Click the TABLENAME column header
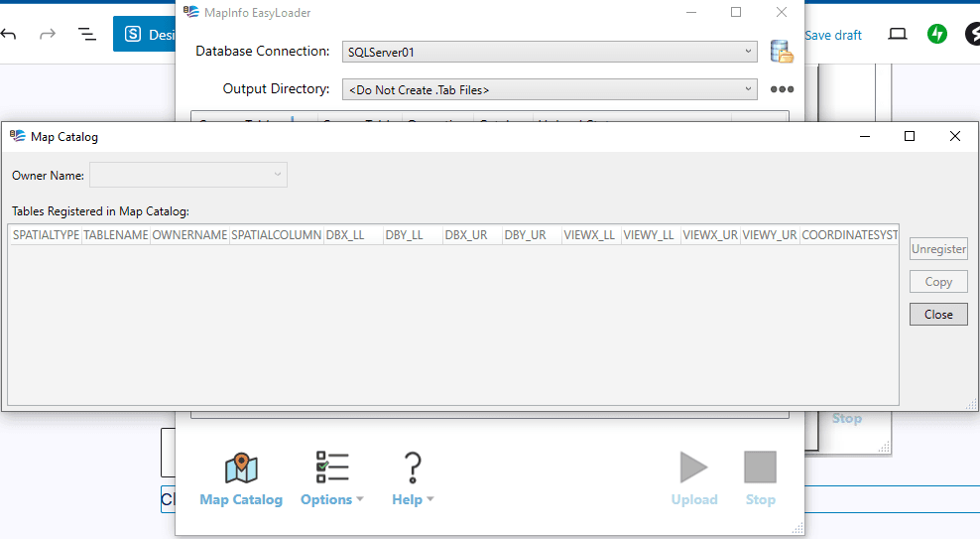This screenshot has width=980, height=539. (x=115, y=235)
